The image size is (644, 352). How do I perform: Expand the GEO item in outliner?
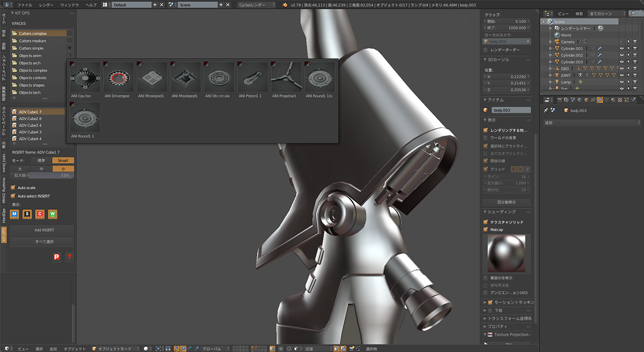coord(550,69)
